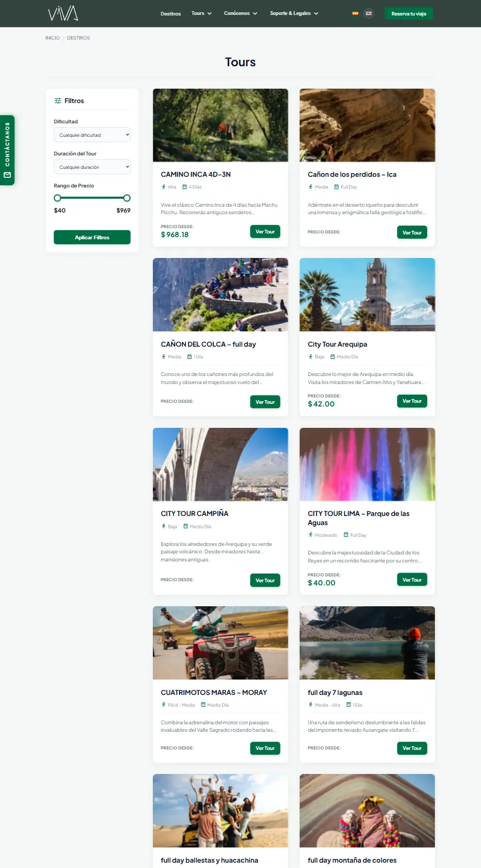Click hiker icon on City Tour Campiña card
The height and width of the screenshot is (868, 481).
tap(164, 526)
